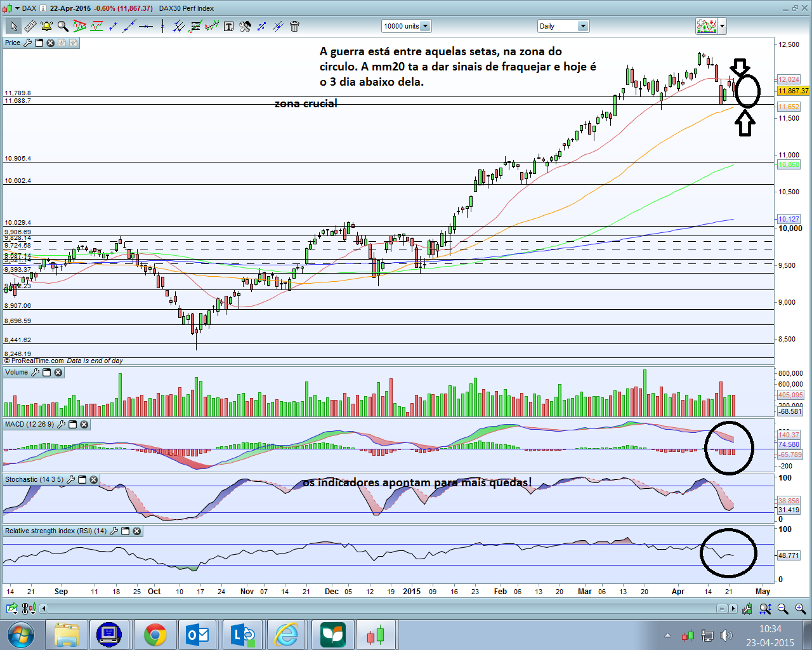Click scroll-left arrow on horizontal scrollbar

pyautogui.click(x=44, y=609)
